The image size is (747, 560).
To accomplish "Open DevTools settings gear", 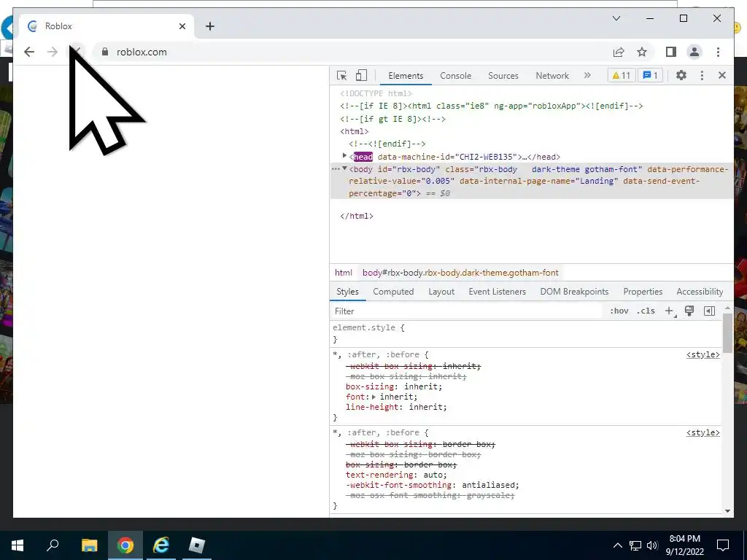I will tap(681, 75).
